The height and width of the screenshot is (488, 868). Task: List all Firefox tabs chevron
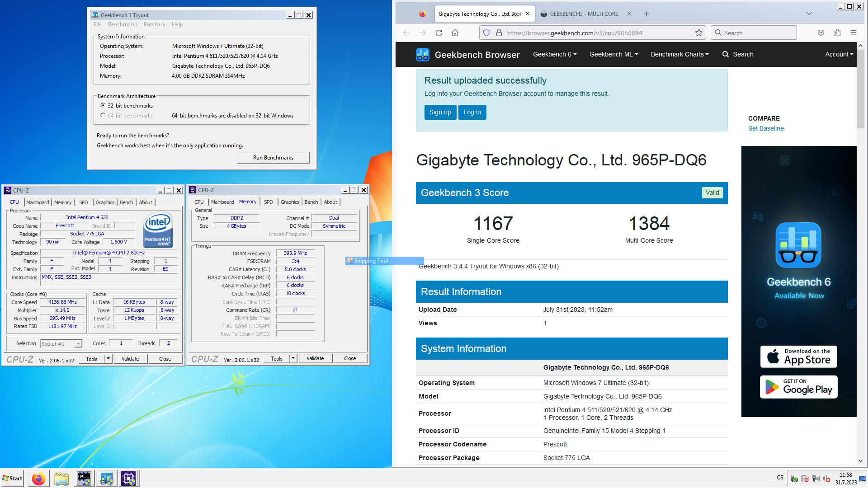click(x=809, y=14)
